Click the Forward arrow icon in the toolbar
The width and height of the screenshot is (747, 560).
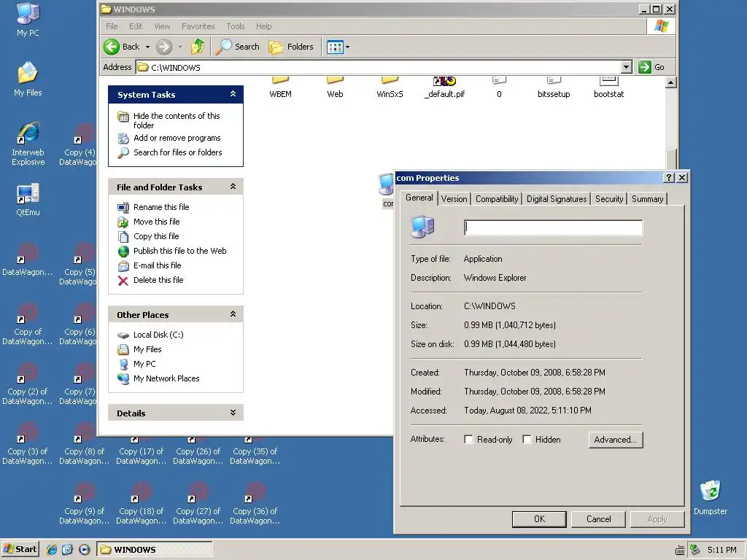(164, 47)
